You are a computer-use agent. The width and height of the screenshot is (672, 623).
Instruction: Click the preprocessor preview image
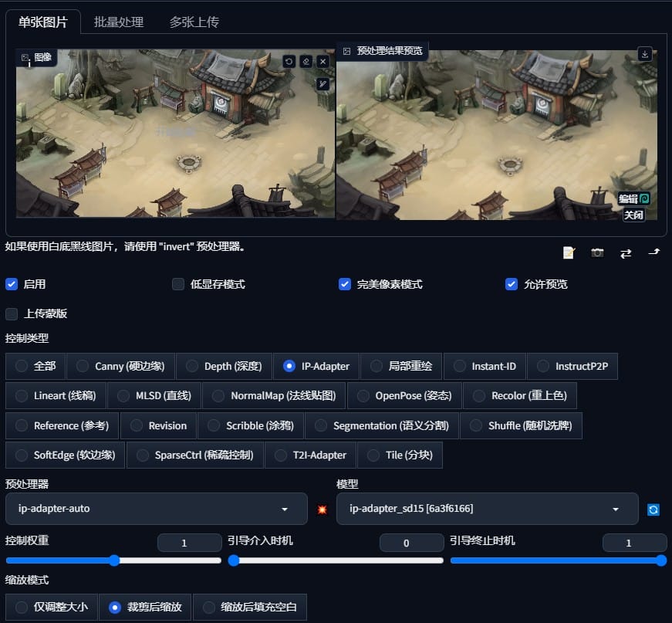[x=497, y=135]
